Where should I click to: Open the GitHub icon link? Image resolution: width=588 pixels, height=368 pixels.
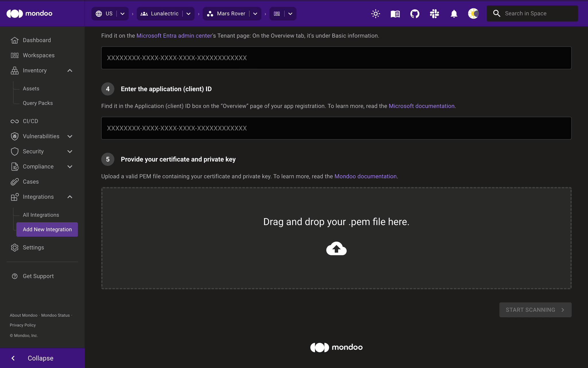click(x=415, y=14)
